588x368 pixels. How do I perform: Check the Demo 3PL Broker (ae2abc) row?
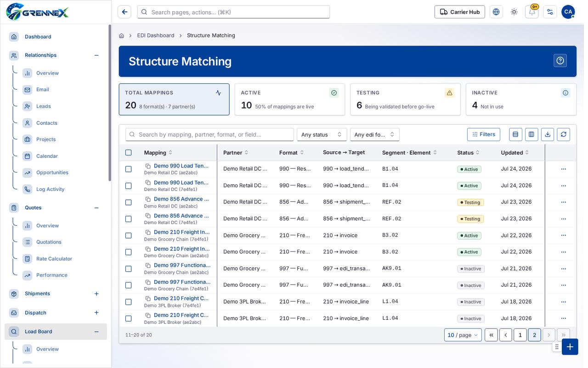click(129, 318)
